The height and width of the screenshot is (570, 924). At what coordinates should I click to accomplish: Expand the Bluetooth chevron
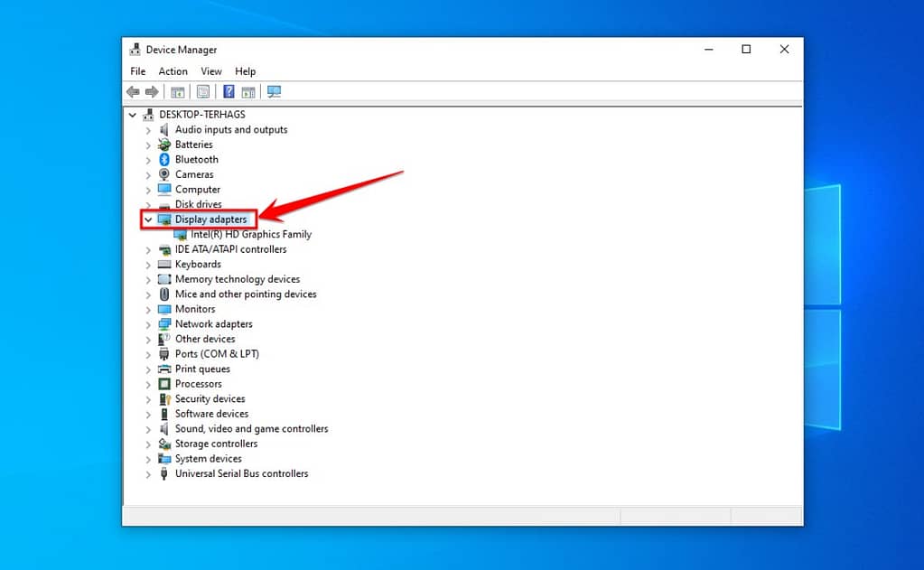click(148, 160)
